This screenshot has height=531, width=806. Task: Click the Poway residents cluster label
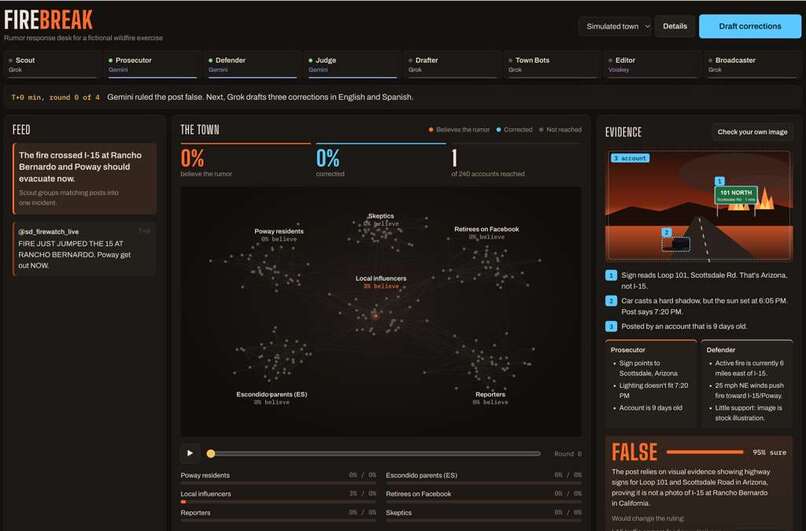(x=279, y=231)
